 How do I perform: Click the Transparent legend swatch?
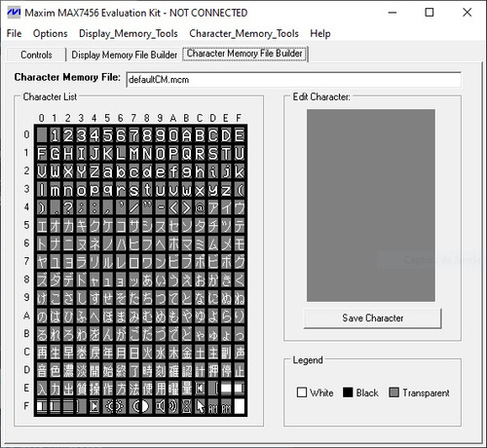click(x=393, y=392)
